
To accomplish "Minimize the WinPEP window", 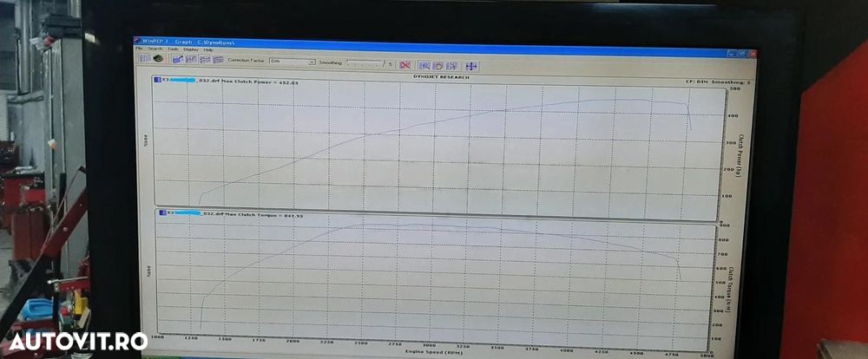I will 732,54.
